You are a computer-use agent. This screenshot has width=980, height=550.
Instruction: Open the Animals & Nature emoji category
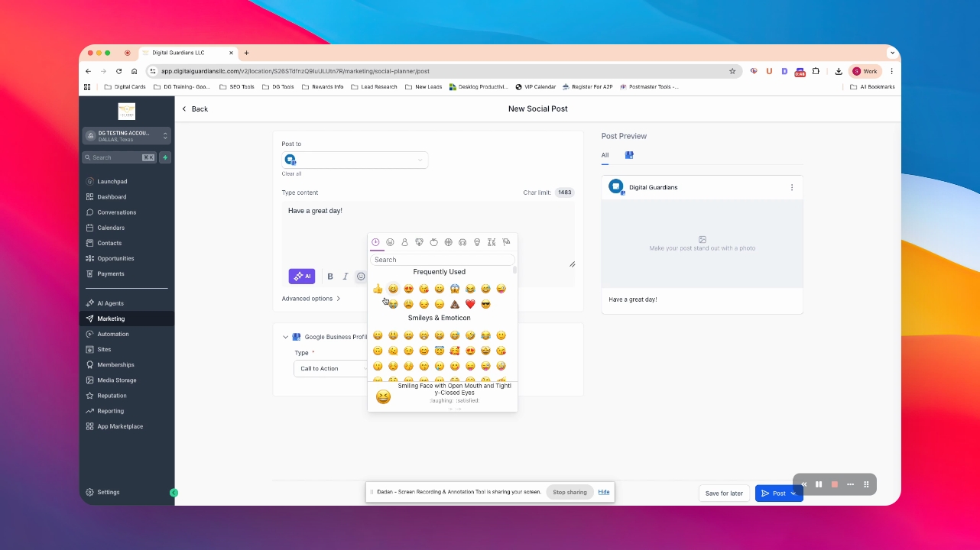click(x=419, y=242)
